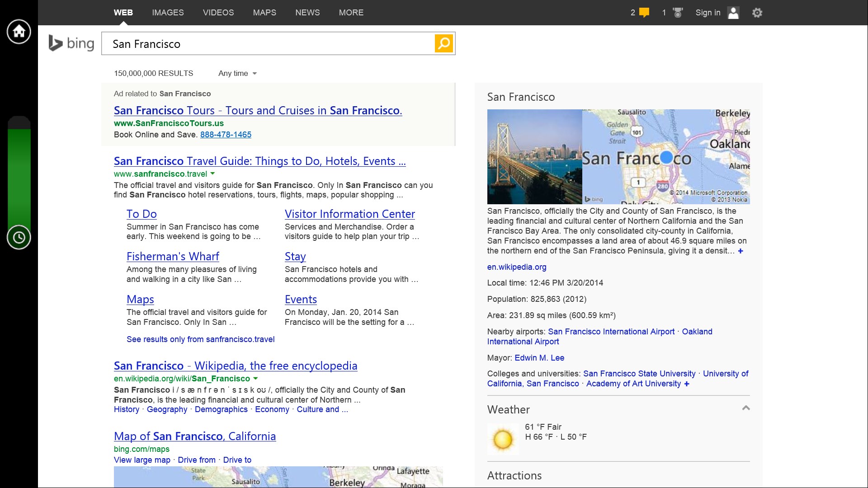Collapse the Weather section chevron
The height and width of the screenshot is (488, 868).
pos(746,408)
